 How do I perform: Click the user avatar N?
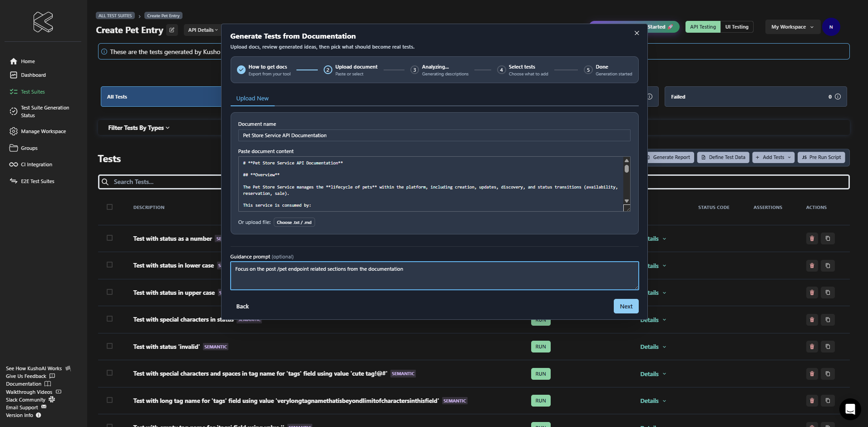pos(831,27)
